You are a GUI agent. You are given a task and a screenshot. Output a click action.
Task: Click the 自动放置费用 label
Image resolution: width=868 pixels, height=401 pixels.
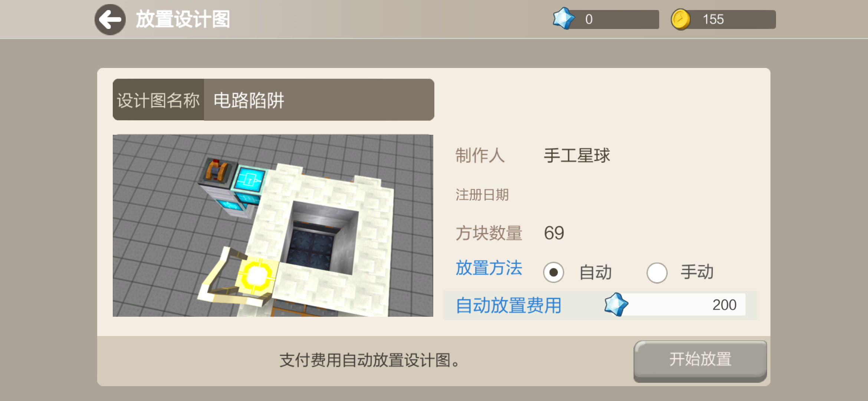[x=509, y=305]
